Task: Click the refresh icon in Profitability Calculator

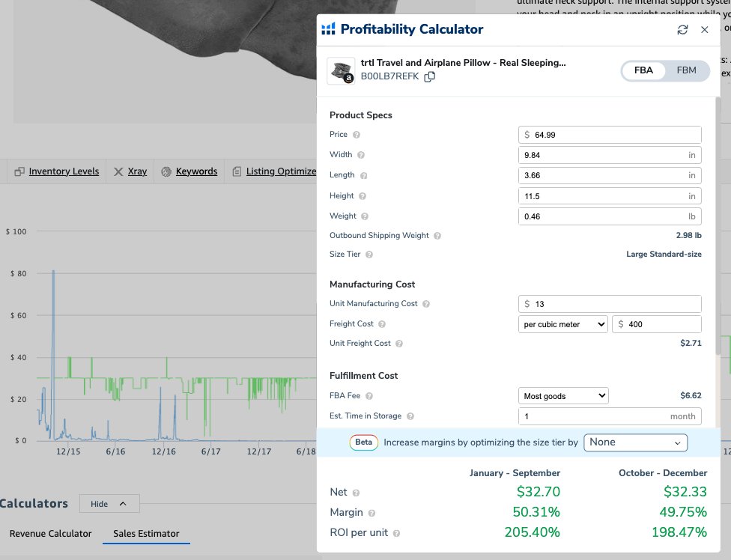Action: pos(682,30)
